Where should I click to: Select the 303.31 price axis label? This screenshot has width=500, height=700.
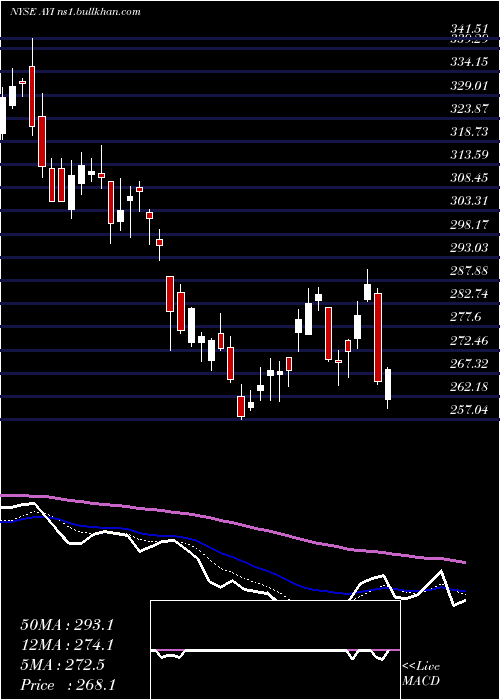[469, 201]
